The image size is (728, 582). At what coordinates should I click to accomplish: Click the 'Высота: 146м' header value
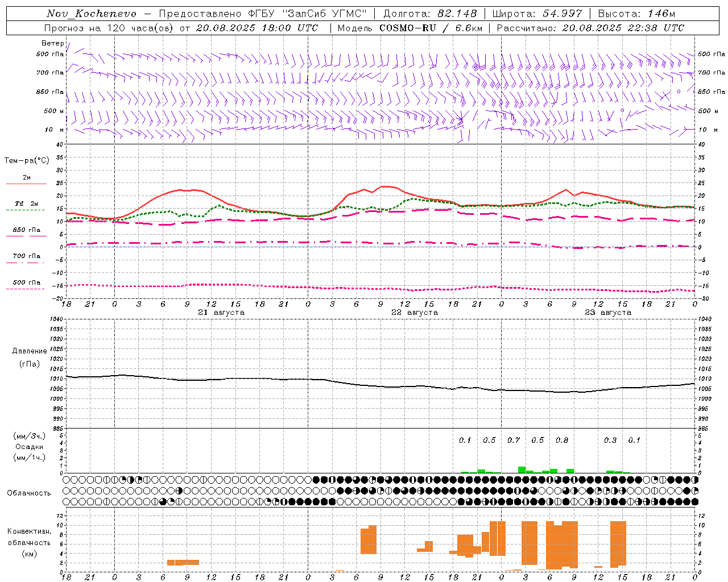point(636,14)
